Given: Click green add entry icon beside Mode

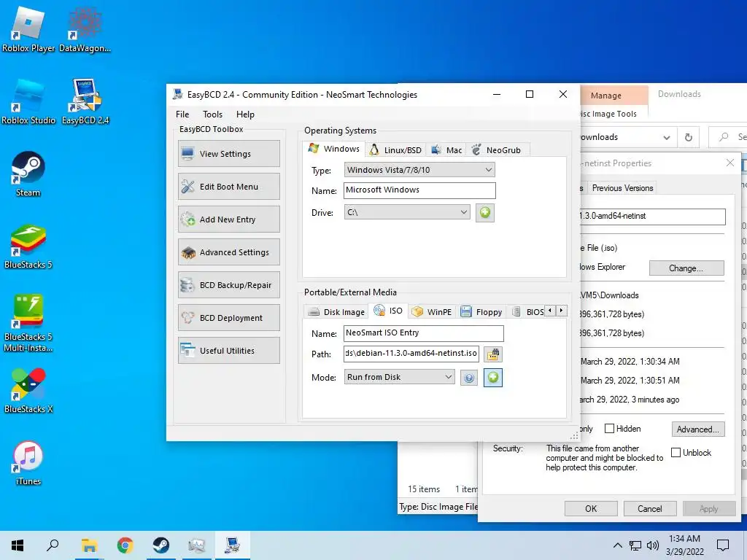Looking at the screenshot, I should click(493, 378).
